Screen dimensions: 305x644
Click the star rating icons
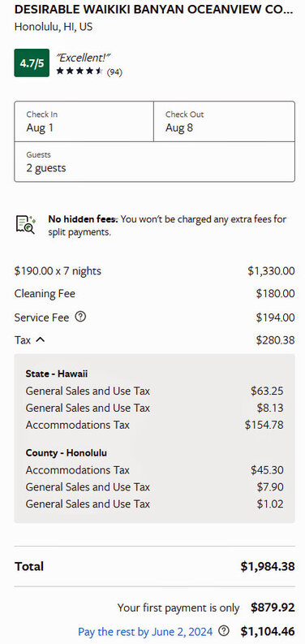(79, 71)
